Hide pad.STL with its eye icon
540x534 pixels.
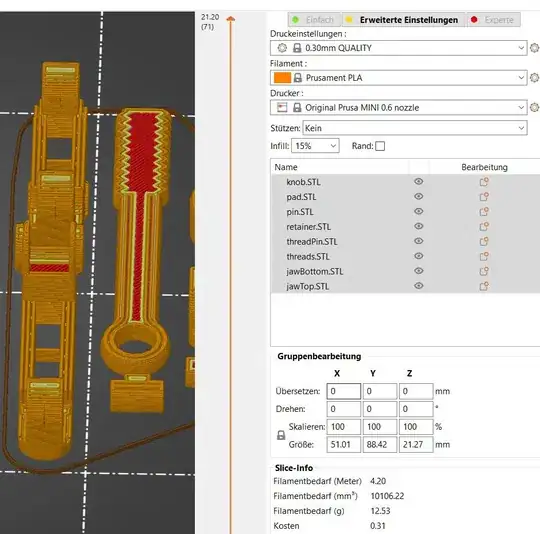click(x=418, y=196)
